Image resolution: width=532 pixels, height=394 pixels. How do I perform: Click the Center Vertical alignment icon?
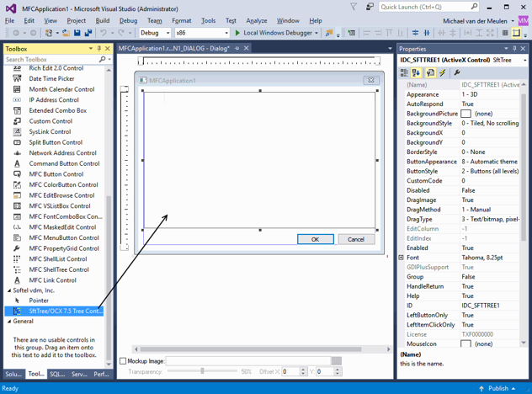click(x=415, y=33)
